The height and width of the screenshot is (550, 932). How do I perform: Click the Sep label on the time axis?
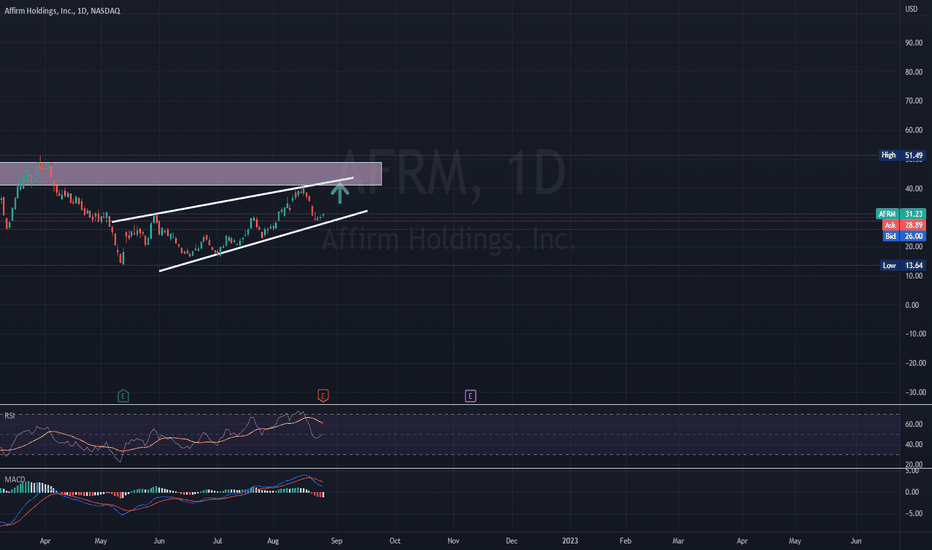(x=336, y=541)
